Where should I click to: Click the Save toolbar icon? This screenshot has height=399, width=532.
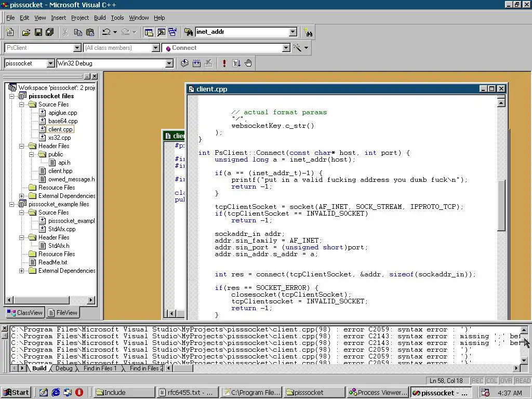tap(38, 32)
